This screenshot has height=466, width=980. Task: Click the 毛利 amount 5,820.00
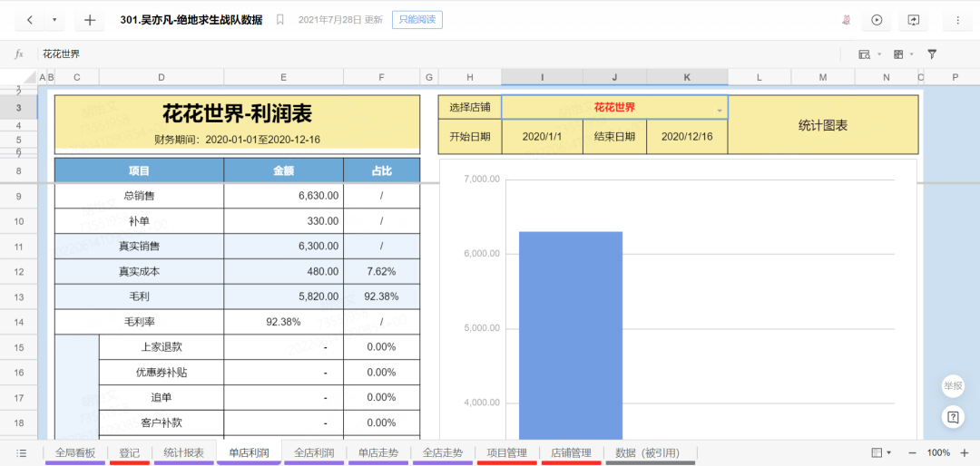point(283,296)
